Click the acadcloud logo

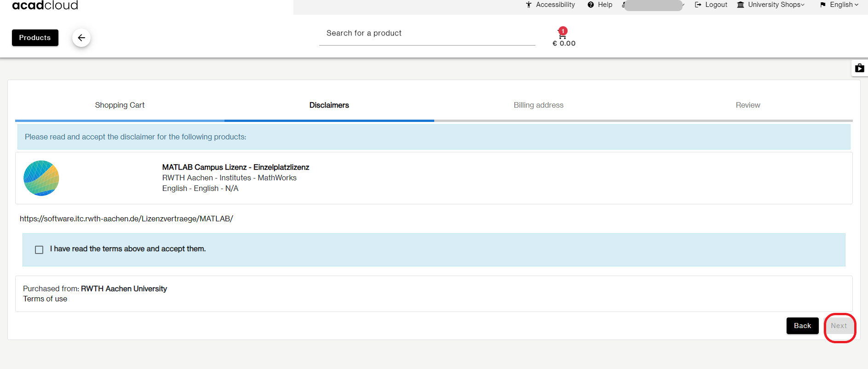[x=45, y=6]
